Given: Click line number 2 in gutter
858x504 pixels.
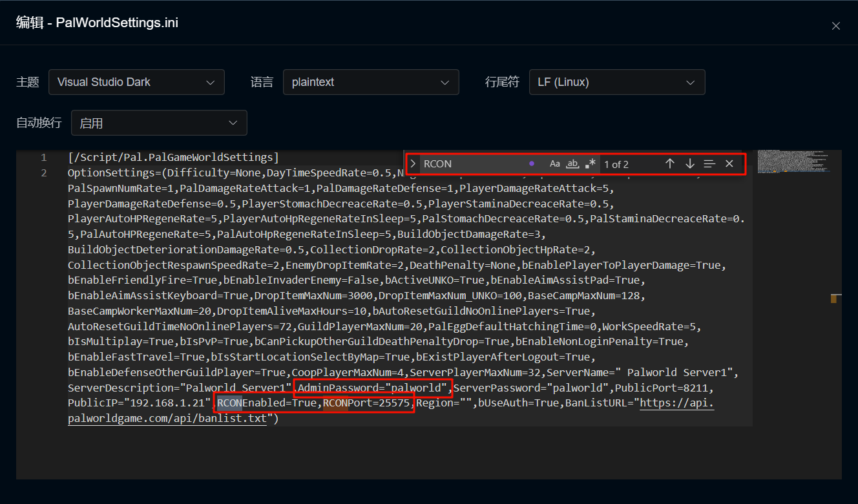Looking at the screenshot, I should (x=44, y=173).
